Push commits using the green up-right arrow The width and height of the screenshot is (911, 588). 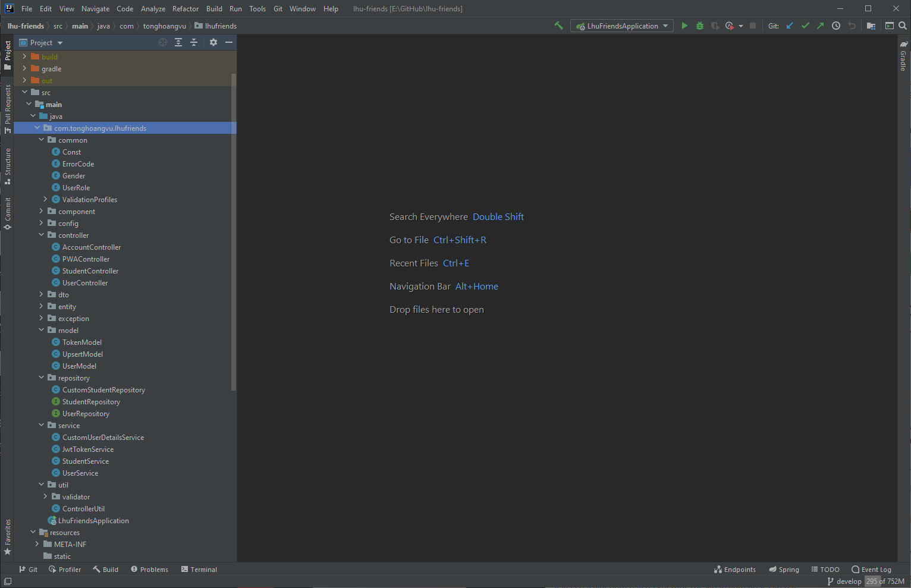pyautogui.click(x=821, y=26)
